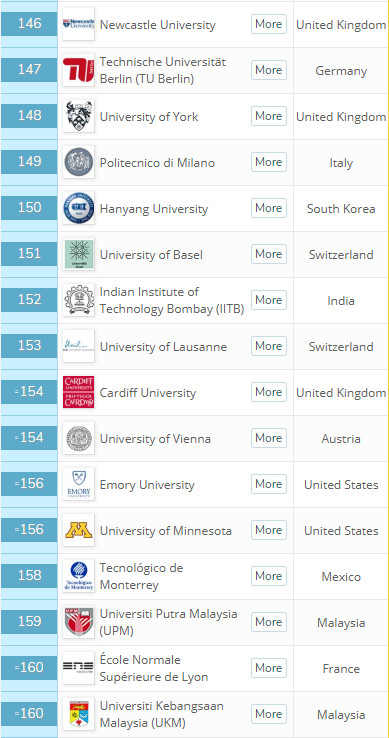
Task: Open the University of Minnesota name link
Action: click(166, 531)
